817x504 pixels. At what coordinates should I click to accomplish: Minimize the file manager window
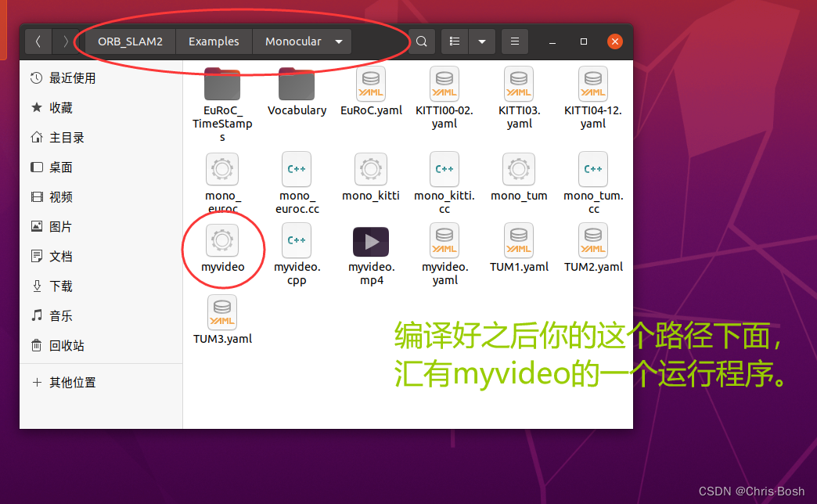[552, 41]
